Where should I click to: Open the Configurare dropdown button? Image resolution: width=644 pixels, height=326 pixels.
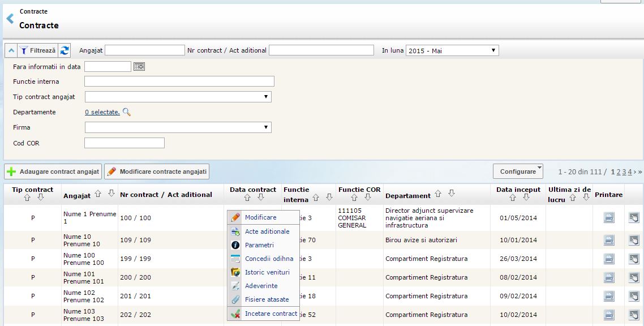coord(518,171)
